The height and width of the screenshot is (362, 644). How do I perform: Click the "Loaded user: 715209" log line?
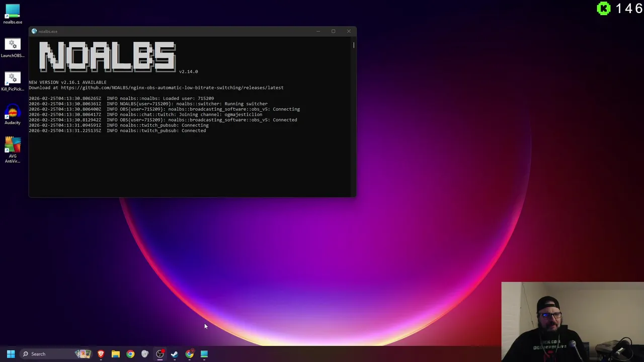(x=121, y=99)
